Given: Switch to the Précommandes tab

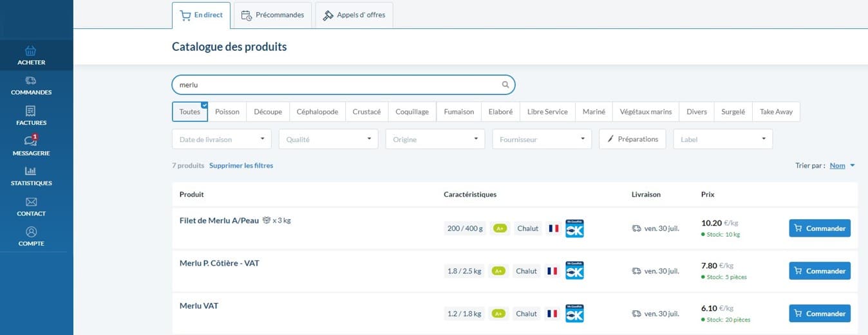Looking at the screenshot, I should coord(274,15).
